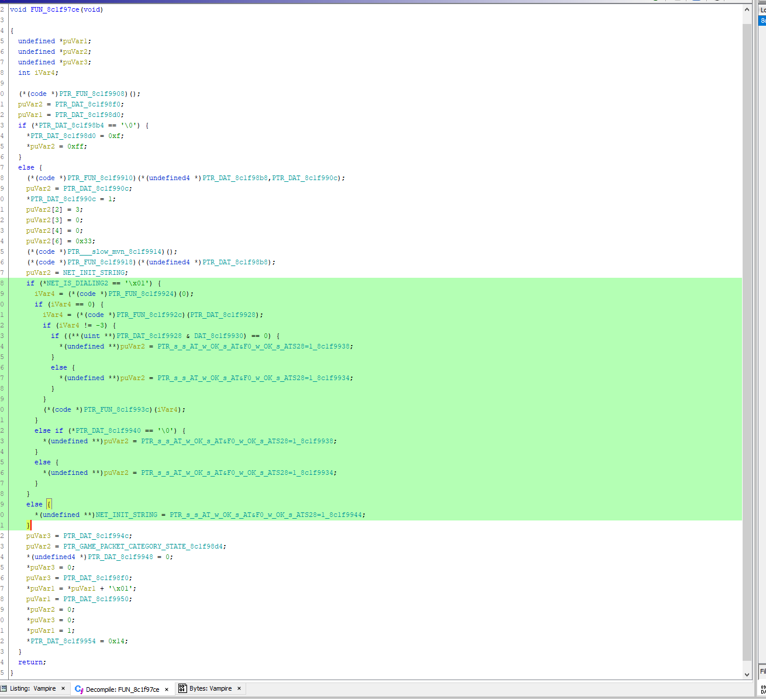Click the Listing tab icon
Image resolution: width=766 pixels, height=700 pixels.
4,688
